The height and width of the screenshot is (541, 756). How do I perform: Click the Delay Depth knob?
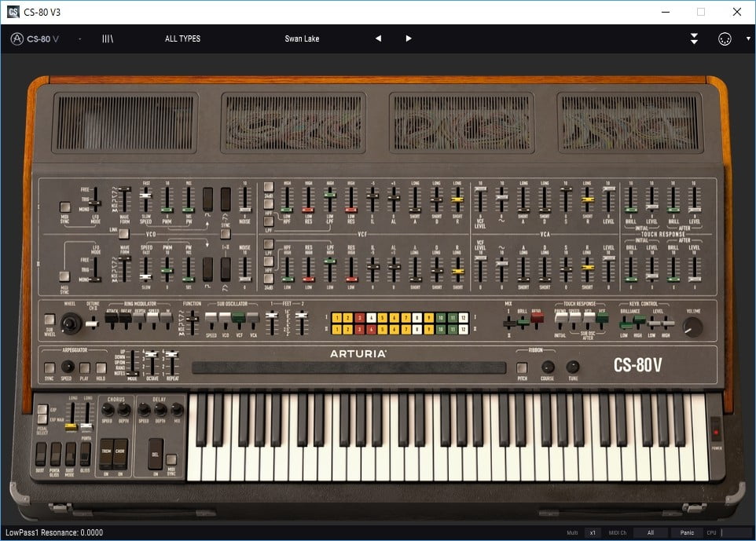(x=160, y=410)
